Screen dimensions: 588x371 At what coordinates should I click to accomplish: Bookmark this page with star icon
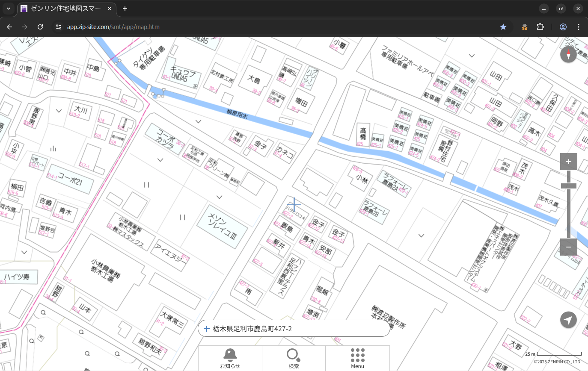click(x=503, y=27)
